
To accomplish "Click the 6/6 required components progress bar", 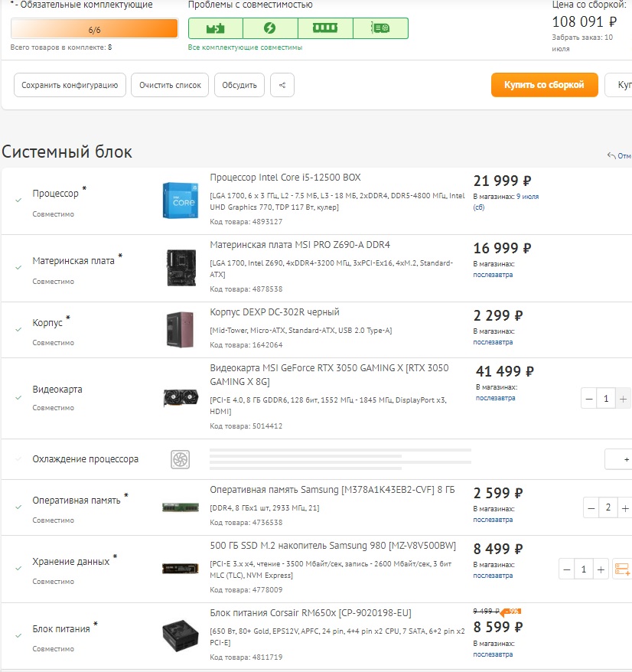I will click(x=94, y=29).
